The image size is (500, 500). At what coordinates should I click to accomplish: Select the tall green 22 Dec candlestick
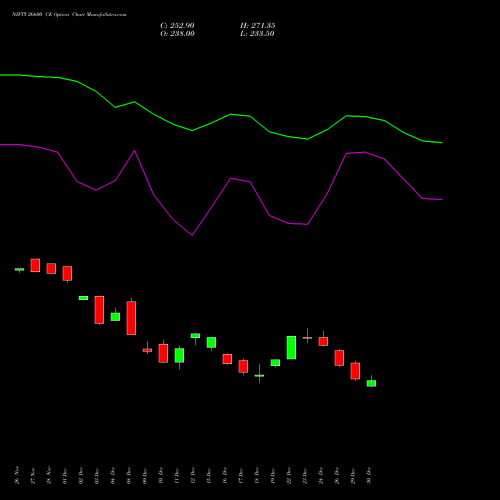[x=291, y=348]
